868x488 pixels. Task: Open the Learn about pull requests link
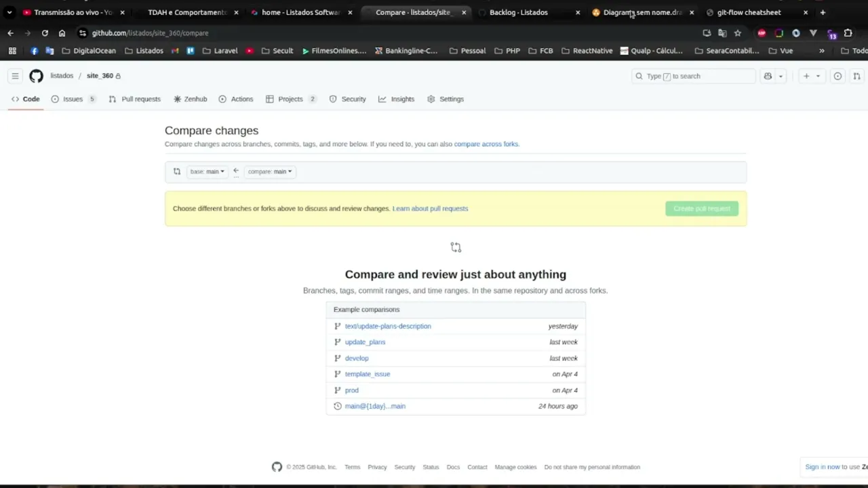430,208
